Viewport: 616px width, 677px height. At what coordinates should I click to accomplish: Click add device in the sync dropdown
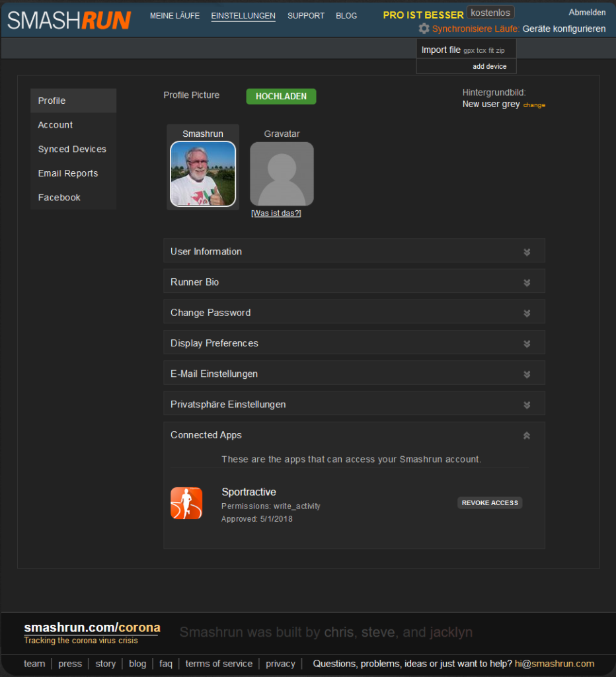[489, 67]
